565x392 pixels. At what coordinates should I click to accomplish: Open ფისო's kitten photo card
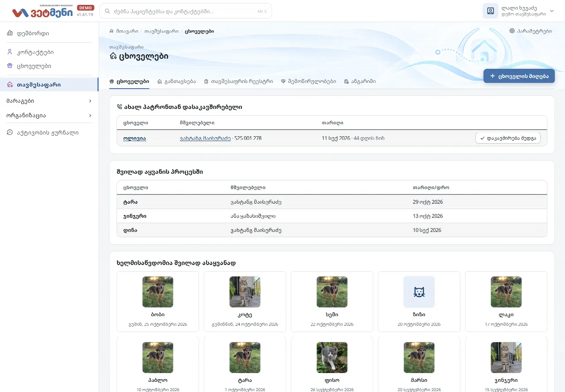click(x=332, y=365)
